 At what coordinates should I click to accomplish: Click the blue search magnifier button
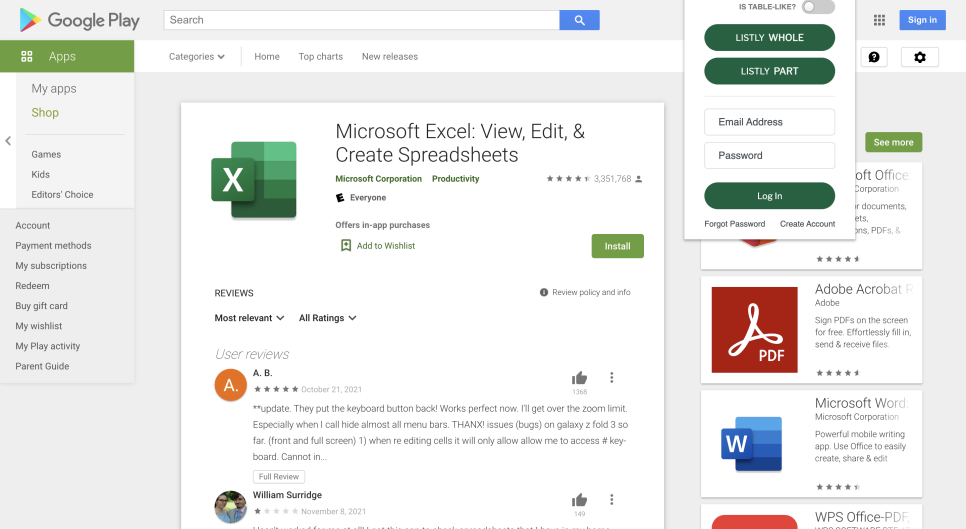click(x=579, y=20)
